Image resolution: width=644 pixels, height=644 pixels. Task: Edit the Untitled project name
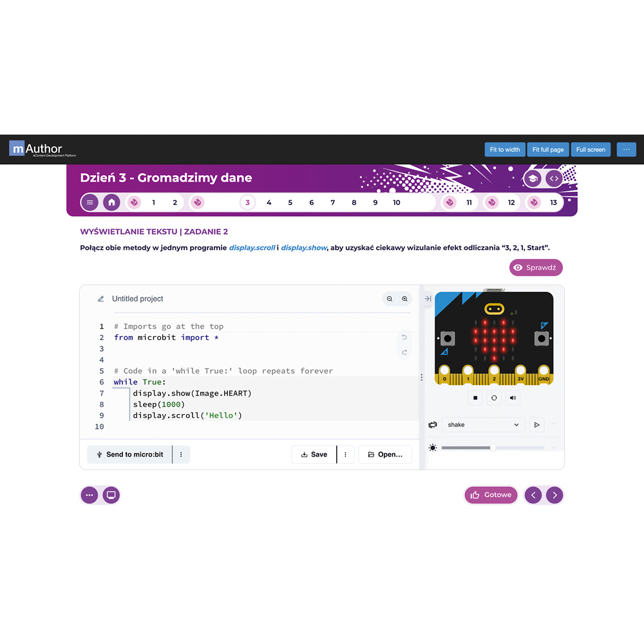point(138,299)
